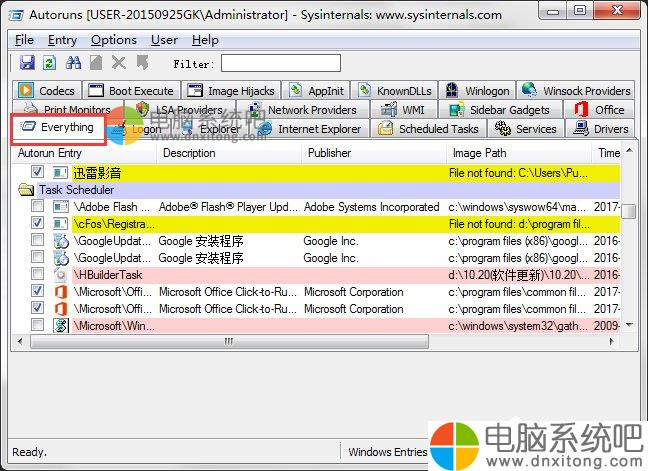648x471 pixels.
Task: Open the Sidebar Gadgets tab
Action: 500,110
